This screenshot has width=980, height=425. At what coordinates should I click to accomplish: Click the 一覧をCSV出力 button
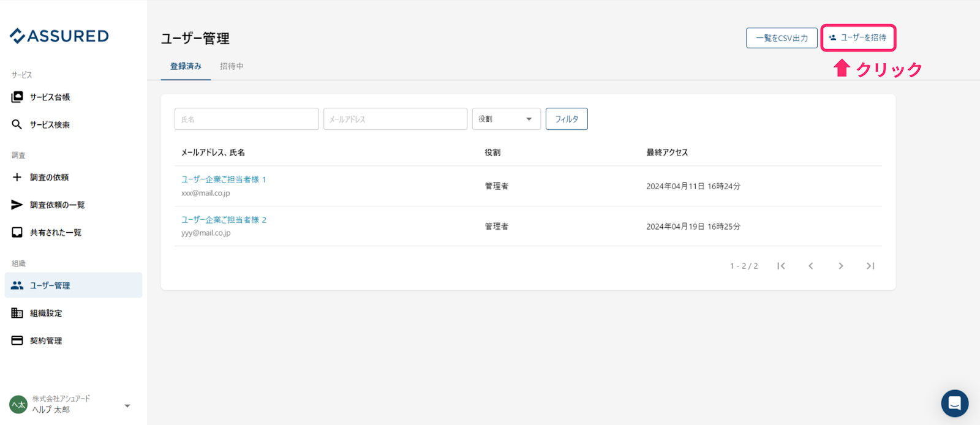coord(782,38)
